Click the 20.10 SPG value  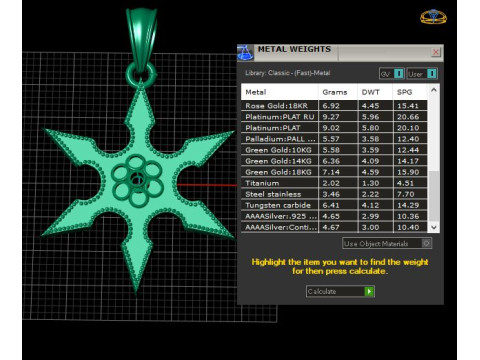[x=408, y=128]
